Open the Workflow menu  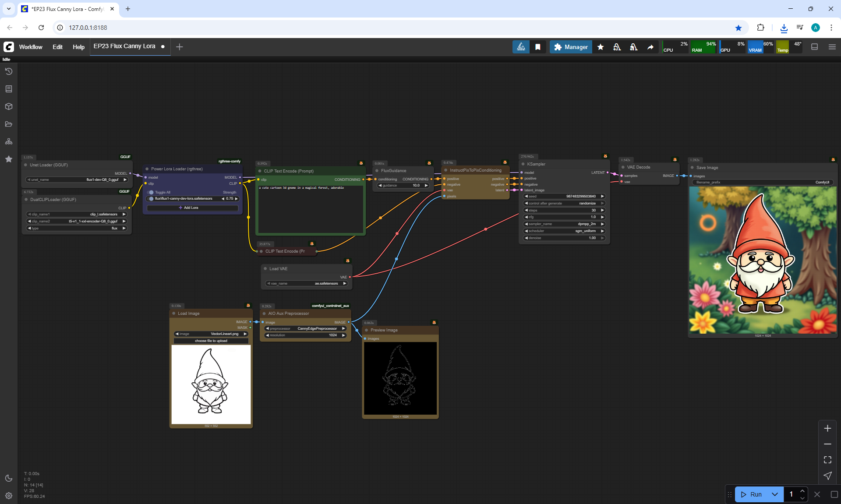(x=31, y=47)
